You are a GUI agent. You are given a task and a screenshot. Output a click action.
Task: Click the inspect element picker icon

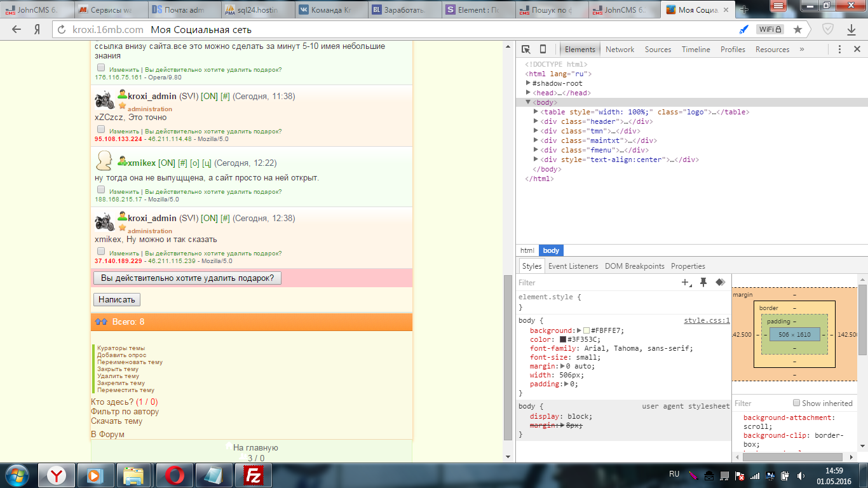[526, 50]
